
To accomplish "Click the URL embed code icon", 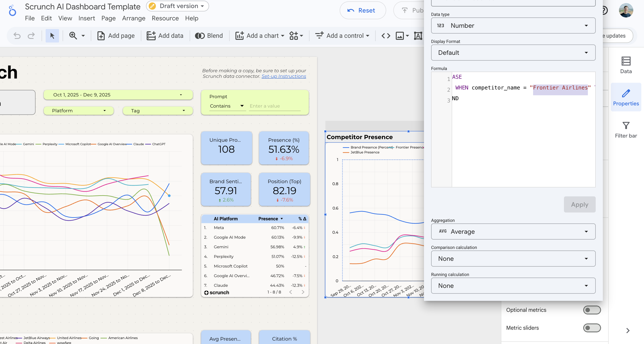I will [386, 36].
